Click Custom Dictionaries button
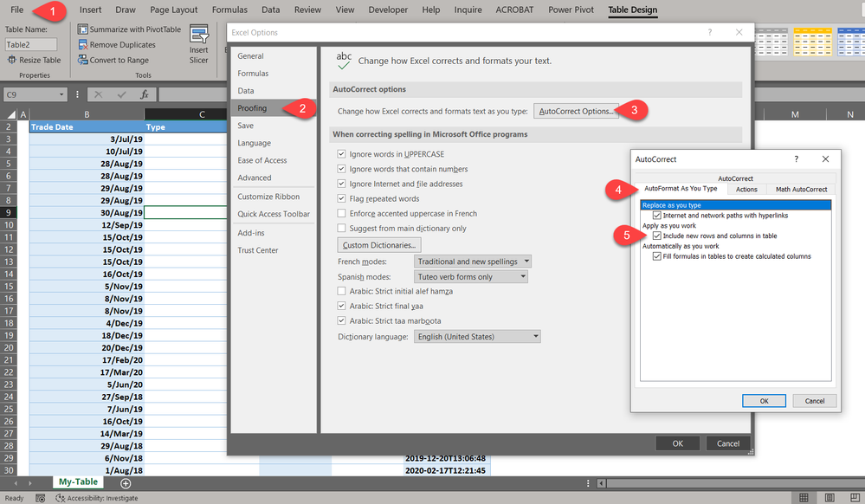 379,244
